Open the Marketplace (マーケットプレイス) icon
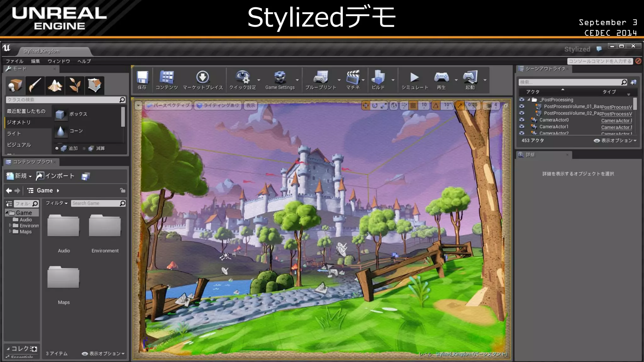Screen dimensions: 644x362 click(x=203, y=77)
